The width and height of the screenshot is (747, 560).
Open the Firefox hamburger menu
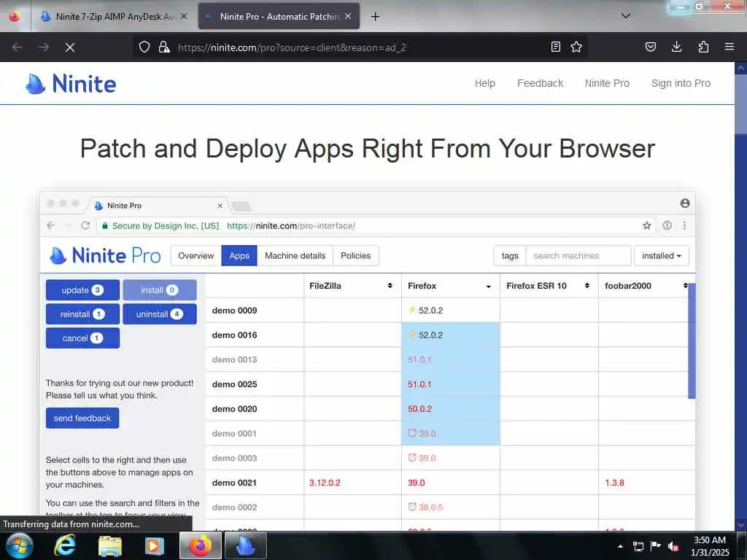coord(729,47)
